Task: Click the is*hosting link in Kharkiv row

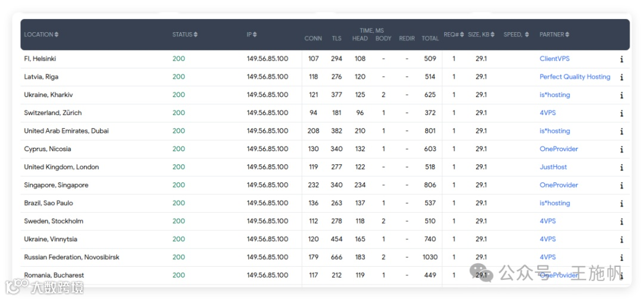Action: (555, 95)
